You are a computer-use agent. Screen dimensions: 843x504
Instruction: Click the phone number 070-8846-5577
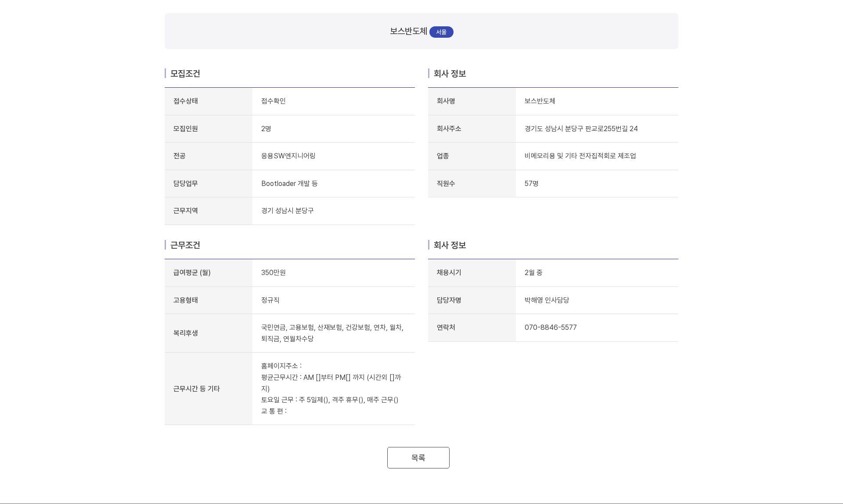point(551,327)
